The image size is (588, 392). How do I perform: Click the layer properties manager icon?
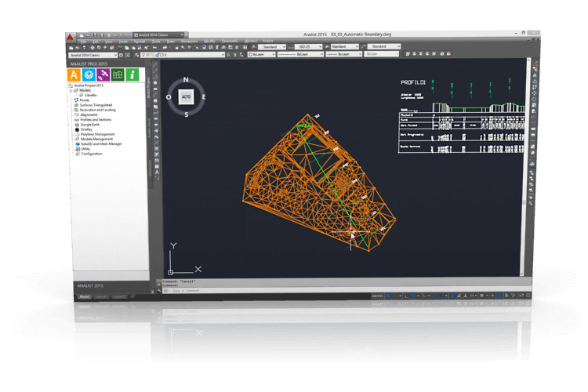(137, 55)
